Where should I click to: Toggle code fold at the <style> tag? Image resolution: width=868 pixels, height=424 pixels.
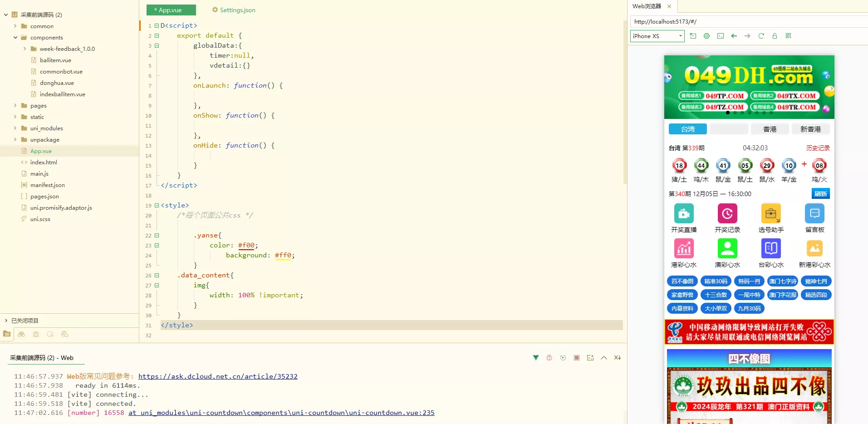157,206
